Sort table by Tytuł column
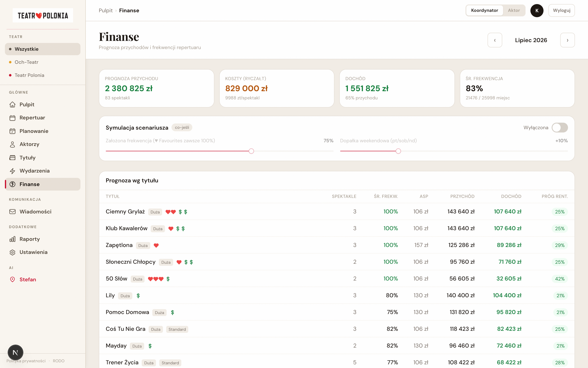 pyautogui.click(x=112, y=196)
